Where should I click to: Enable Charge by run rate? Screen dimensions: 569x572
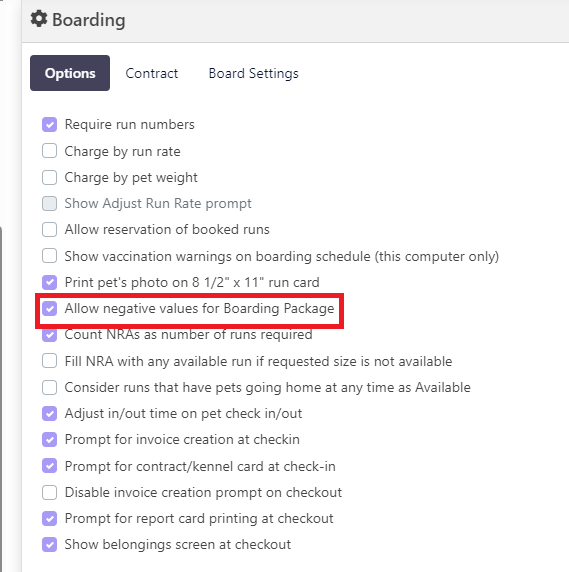tap(50, 151)
